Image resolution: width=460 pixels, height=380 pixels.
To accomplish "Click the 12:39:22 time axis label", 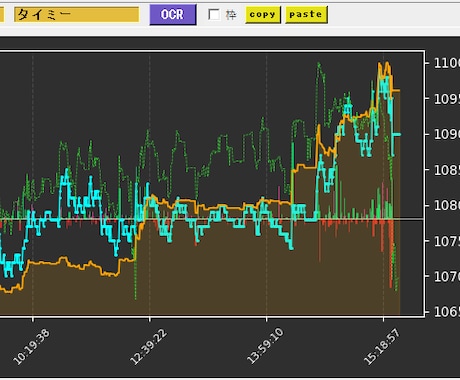I will pyautogui.click(x=148, y=346).
